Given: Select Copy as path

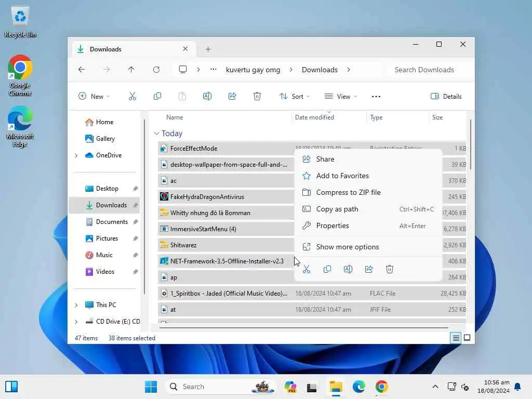Looking at the screenshot, I should click(368, 209).
